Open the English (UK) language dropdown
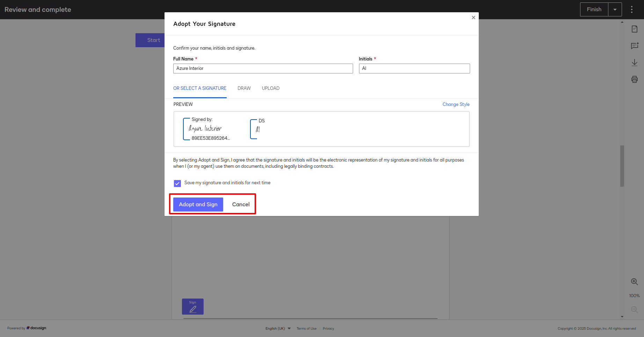Viewport: 644px width, 337px height. click(x=278, y=329)
